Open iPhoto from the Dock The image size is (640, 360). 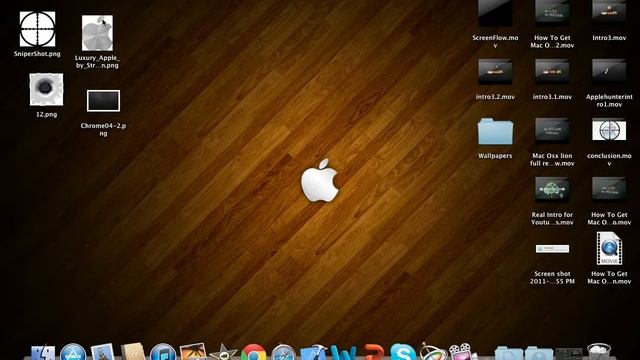click(193, 352)
